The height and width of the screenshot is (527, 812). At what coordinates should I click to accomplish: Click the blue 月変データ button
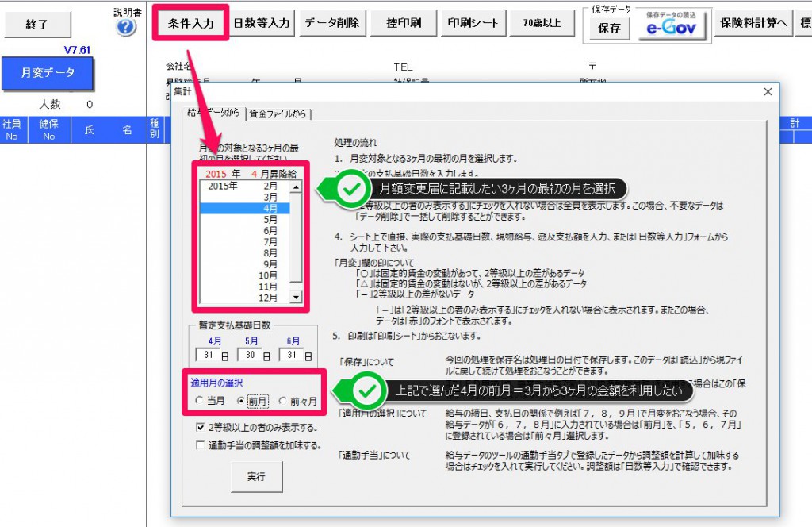click(48, 72)
